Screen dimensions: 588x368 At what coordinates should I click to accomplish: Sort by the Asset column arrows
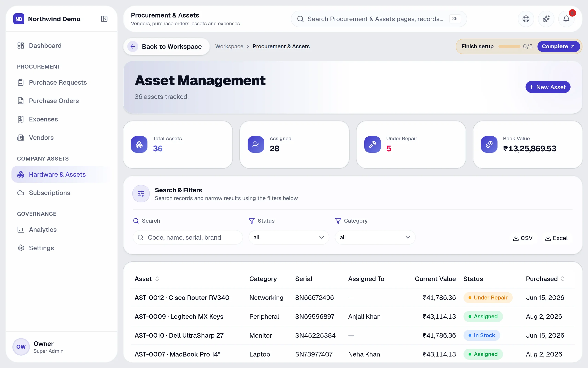click(157, 279)
